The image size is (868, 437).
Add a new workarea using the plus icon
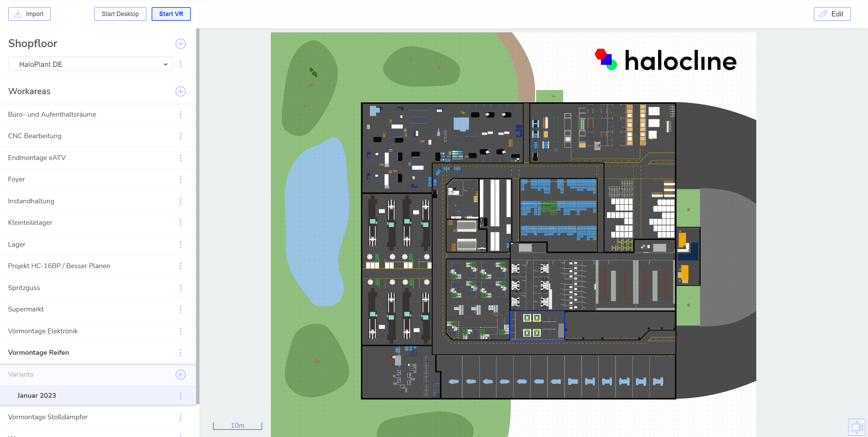(180, 91)
